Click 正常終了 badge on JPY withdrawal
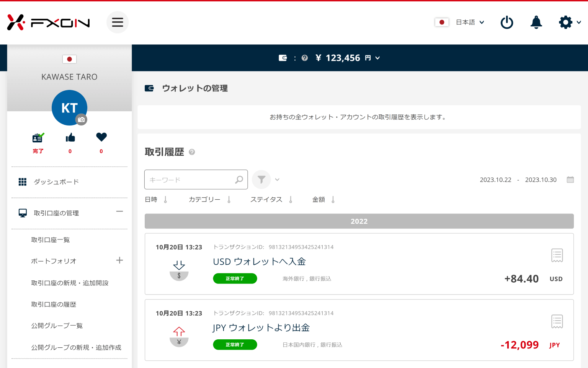The height and width of the screenshot is (368, 588). point(235,345)
